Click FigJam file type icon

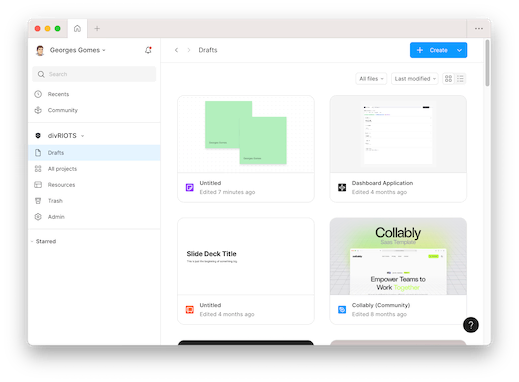pyautogui.click(x=190, y=188)
